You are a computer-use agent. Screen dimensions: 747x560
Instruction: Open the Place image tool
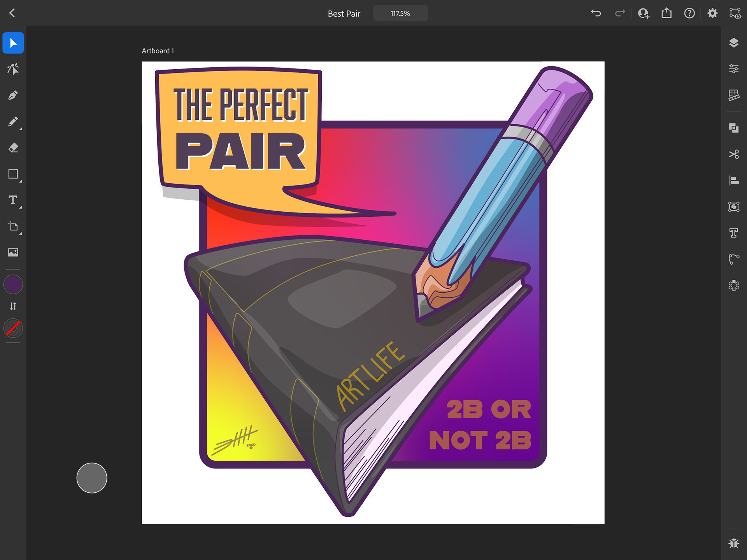tap(13, 253)
